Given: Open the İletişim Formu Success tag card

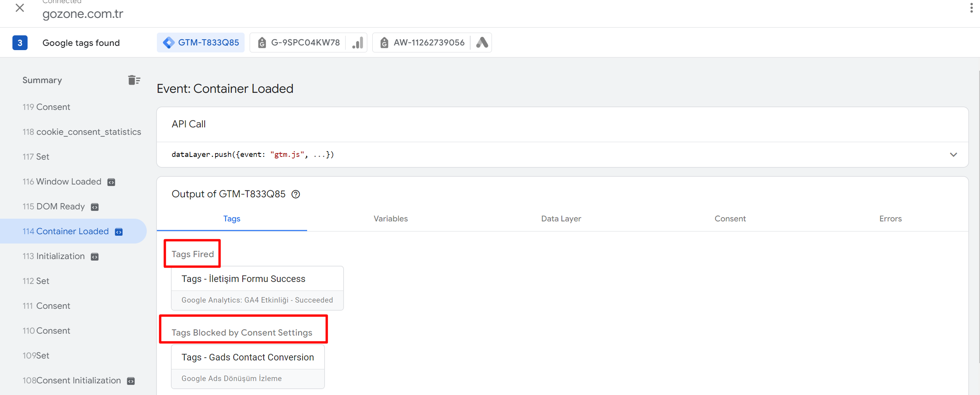Looking at the screenshot, I should (257, 288).
